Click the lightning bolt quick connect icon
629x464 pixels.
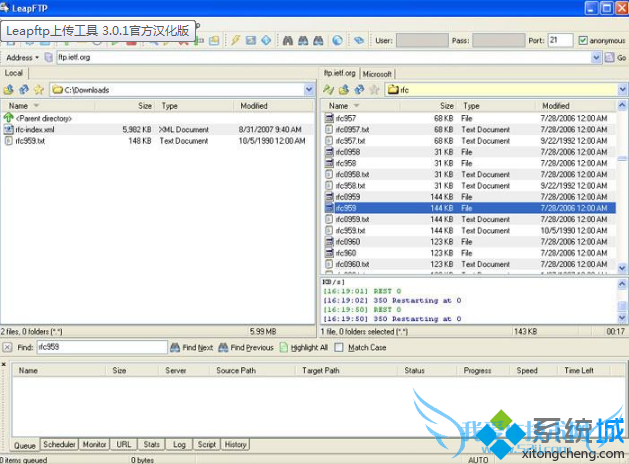236,41
